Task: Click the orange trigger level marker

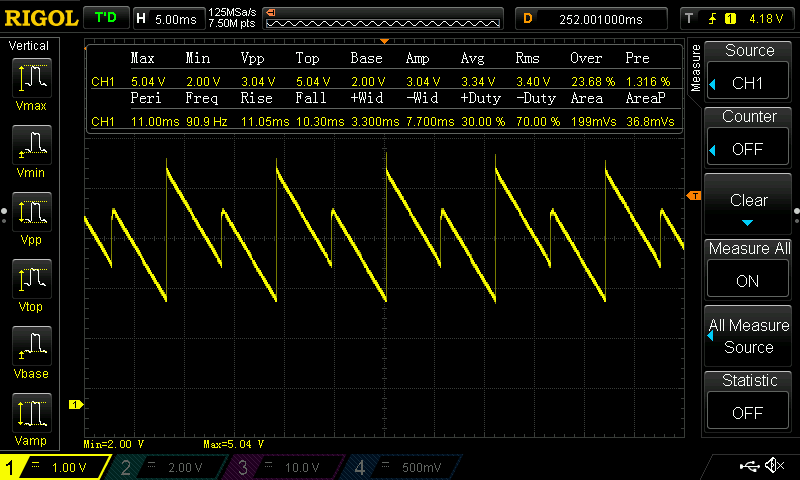Action: [692, 196]
